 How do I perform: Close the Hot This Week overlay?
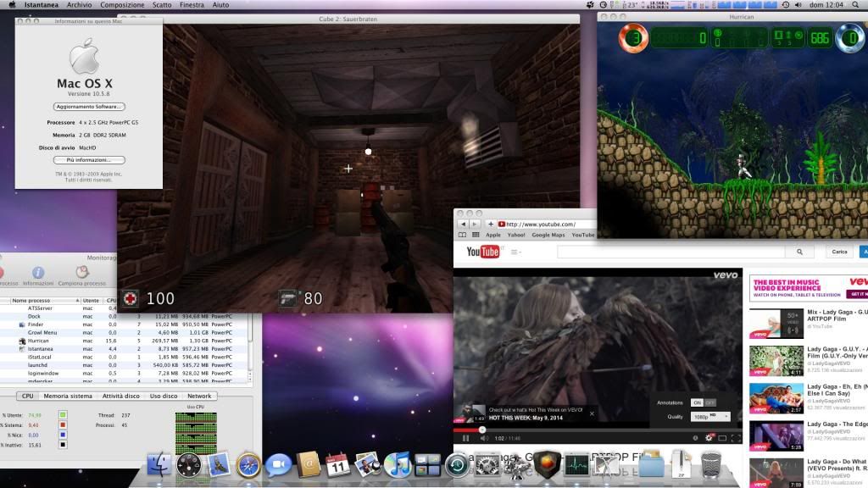click(592, 413)
